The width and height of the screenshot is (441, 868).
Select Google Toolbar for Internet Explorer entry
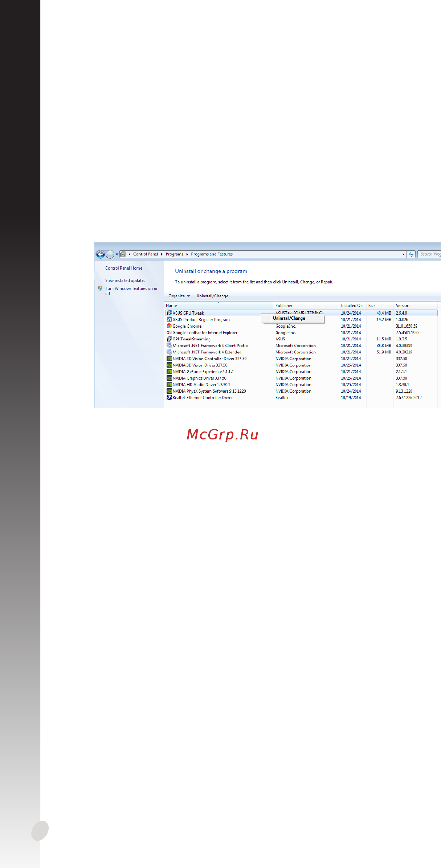pos(205,333)
